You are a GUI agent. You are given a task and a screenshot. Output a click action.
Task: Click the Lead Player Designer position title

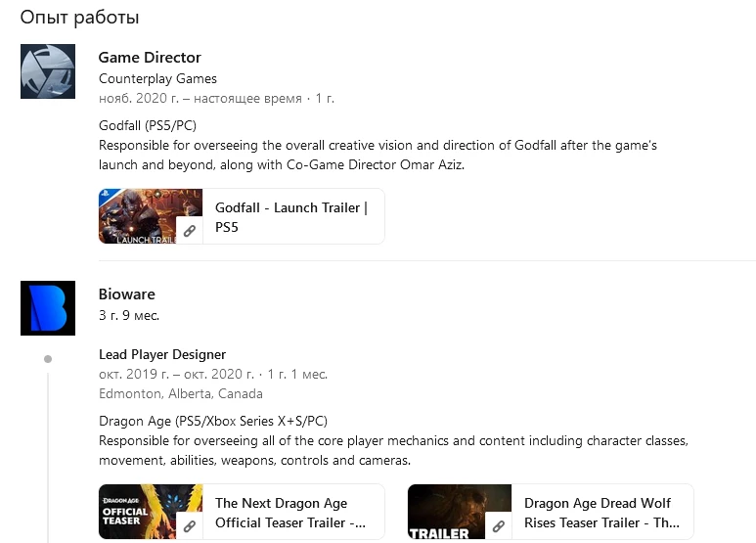tap(162, 354)
